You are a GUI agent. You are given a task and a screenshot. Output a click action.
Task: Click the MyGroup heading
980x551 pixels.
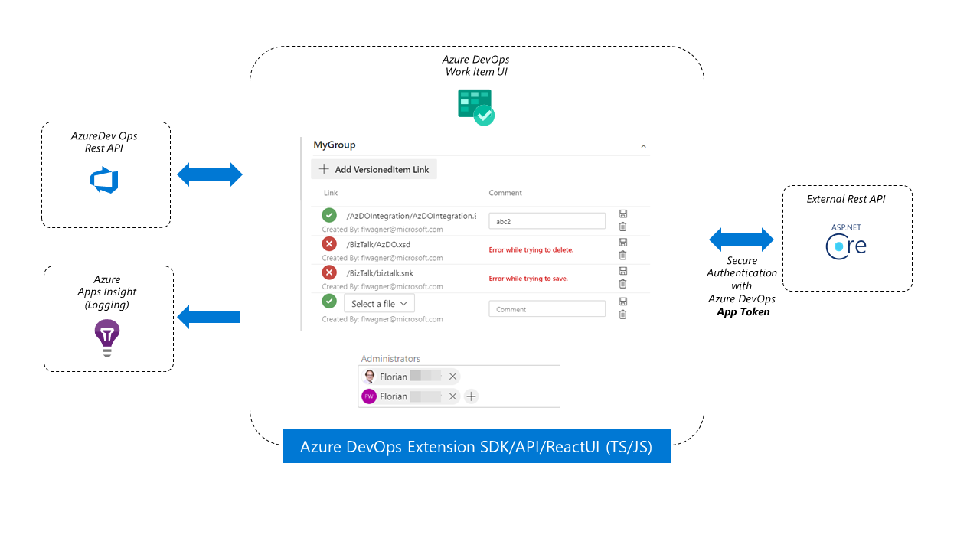point(335,145)
